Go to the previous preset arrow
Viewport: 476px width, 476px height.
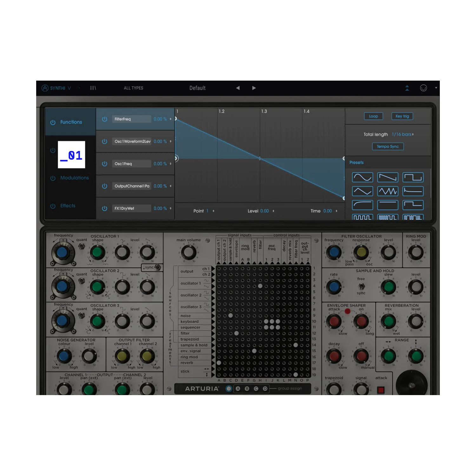[238, 88]
